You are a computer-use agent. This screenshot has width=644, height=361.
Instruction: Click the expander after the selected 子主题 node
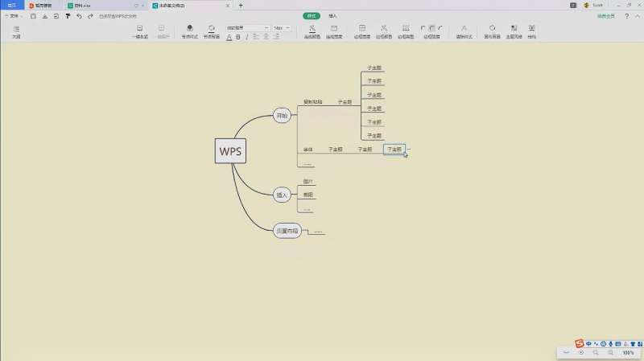pyautogui.click(x=408, y=150)
